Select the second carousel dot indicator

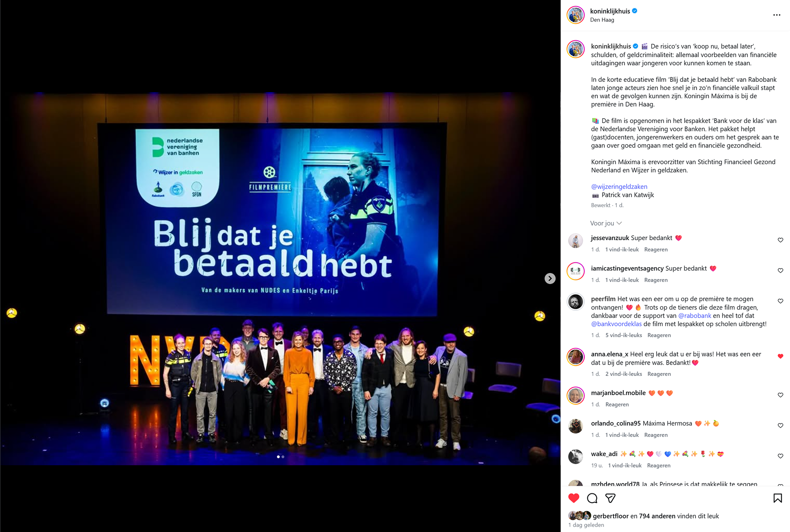pyautogui.click(x=283, y=457)
